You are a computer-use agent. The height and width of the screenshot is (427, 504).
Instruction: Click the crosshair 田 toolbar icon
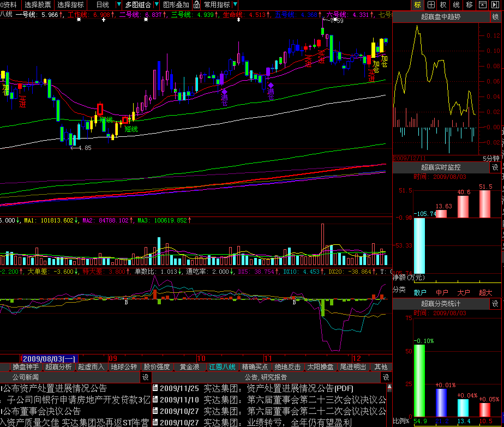[x=431, y=5]
